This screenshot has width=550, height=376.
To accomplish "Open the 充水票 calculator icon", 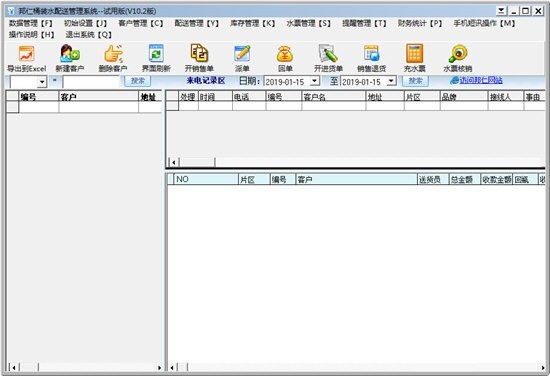I will click(414, 54).
